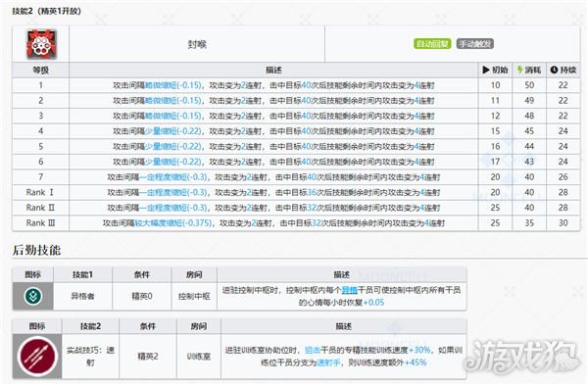Viewport: 588px width, 385px height.
Task: Click the +45% extra speed value
Action: (416, 362)
